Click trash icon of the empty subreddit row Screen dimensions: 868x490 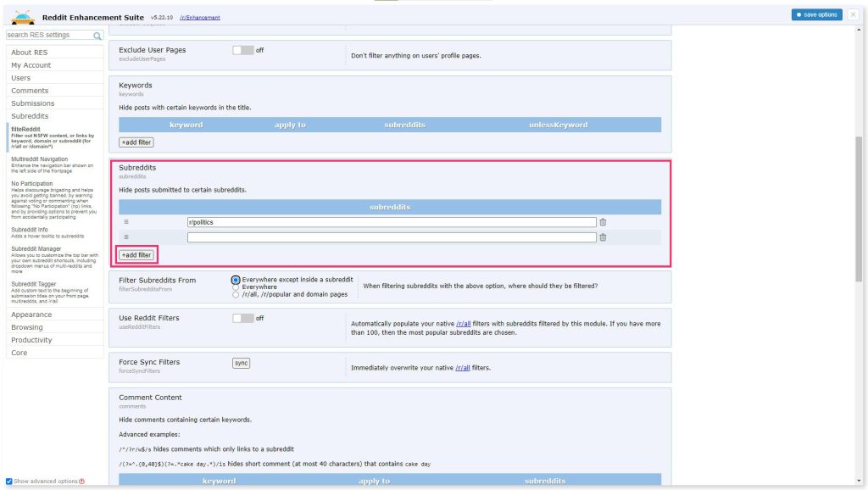pyautogui.click(x=603, y=237)
